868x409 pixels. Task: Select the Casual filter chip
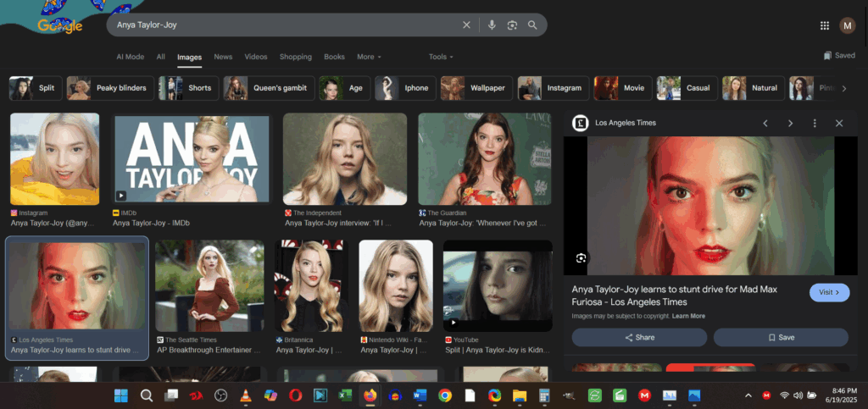[x=687, y=88]
